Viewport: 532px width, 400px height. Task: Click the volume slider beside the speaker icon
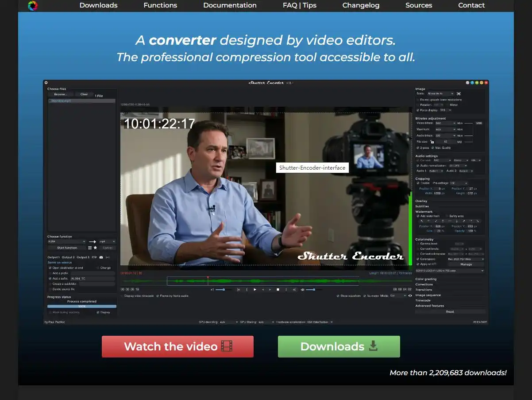(314, 289)
